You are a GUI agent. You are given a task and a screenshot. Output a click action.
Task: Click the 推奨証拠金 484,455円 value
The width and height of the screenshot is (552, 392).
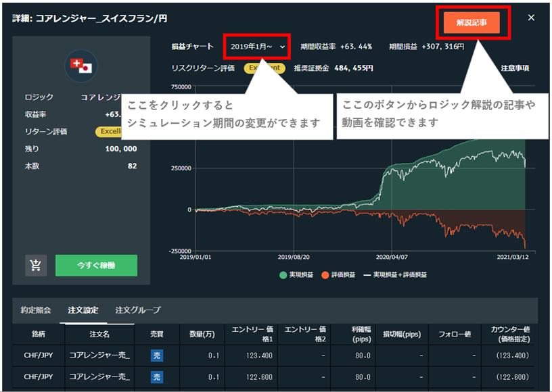(x=354, y=68)
